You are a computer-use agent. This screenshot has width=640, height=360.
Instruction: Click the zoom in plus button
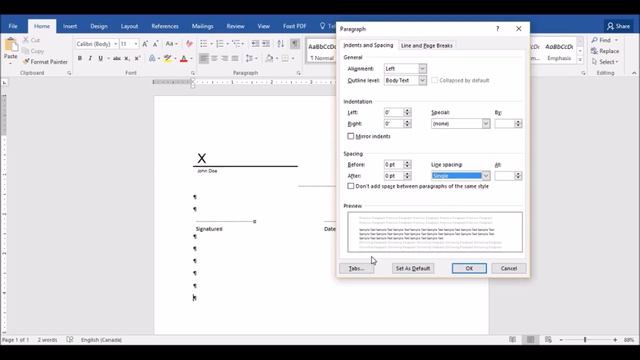click(615, 339)
